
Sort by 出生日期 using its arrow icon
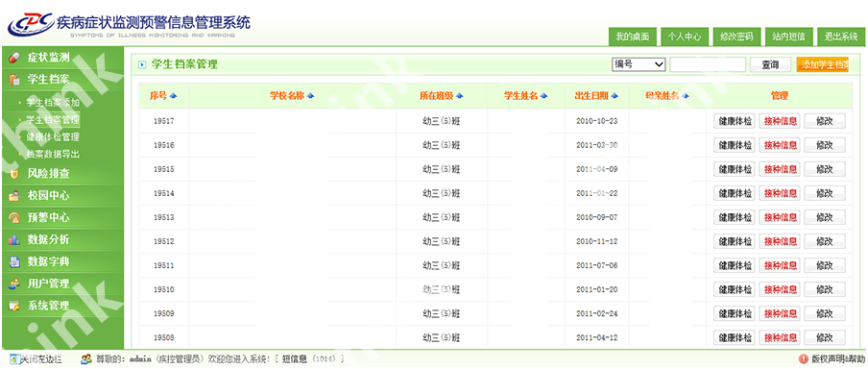coord(615,96)
